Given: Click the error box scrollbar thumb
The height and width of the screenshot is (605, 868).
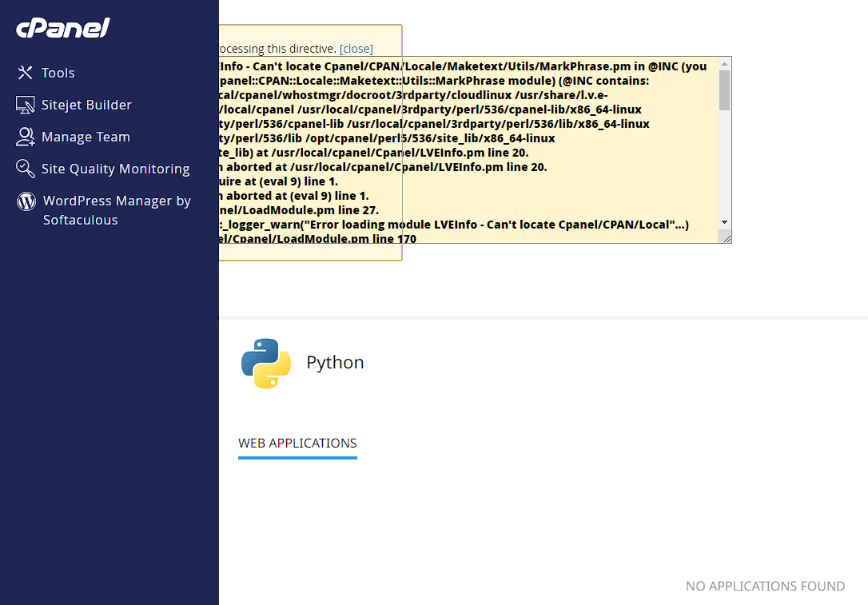Looking at the screenshot, I should pos(724,90).
